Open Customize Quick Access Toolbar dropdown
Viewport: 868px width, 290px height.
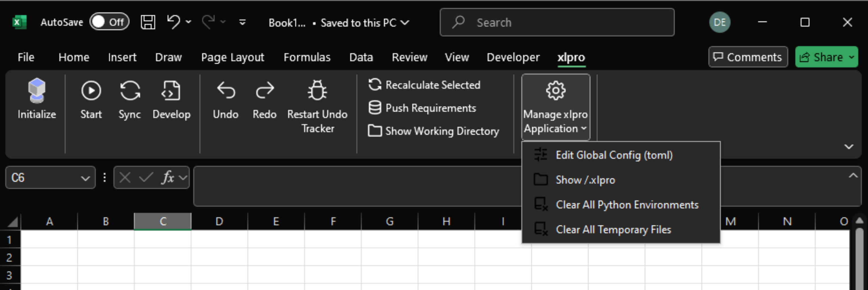tap(242, 22)
